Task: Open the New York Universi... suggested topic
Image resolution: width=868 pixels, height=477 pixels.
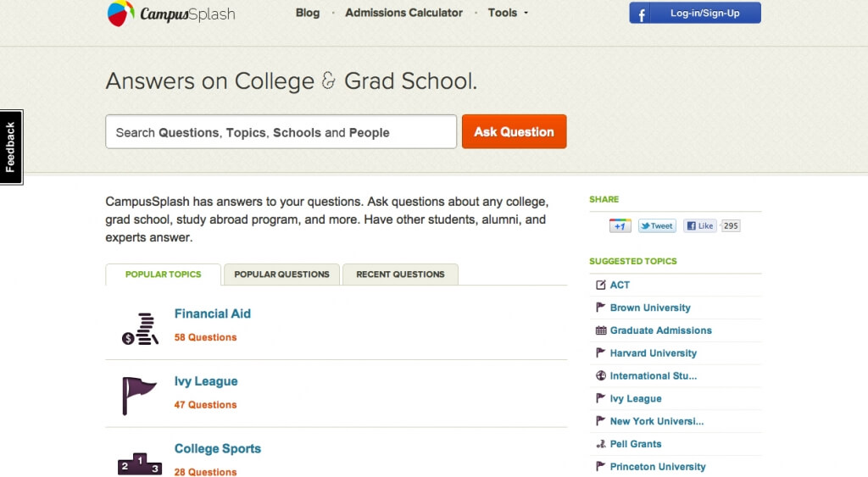Action: pos(657,421)
